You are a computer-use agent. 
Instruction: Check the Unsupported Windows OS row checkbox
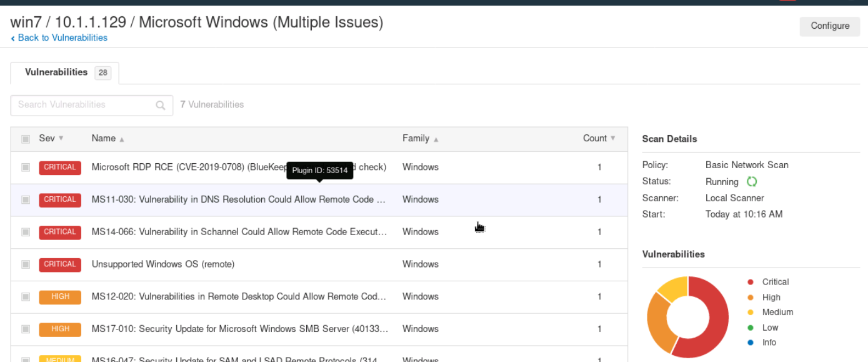pos(26,264)
